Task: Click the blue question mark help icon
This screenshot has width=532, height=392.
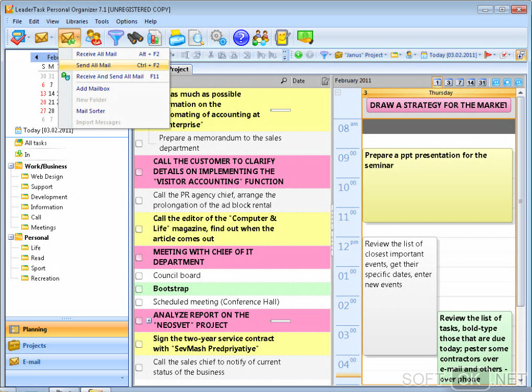Action: tap(241, 38)
